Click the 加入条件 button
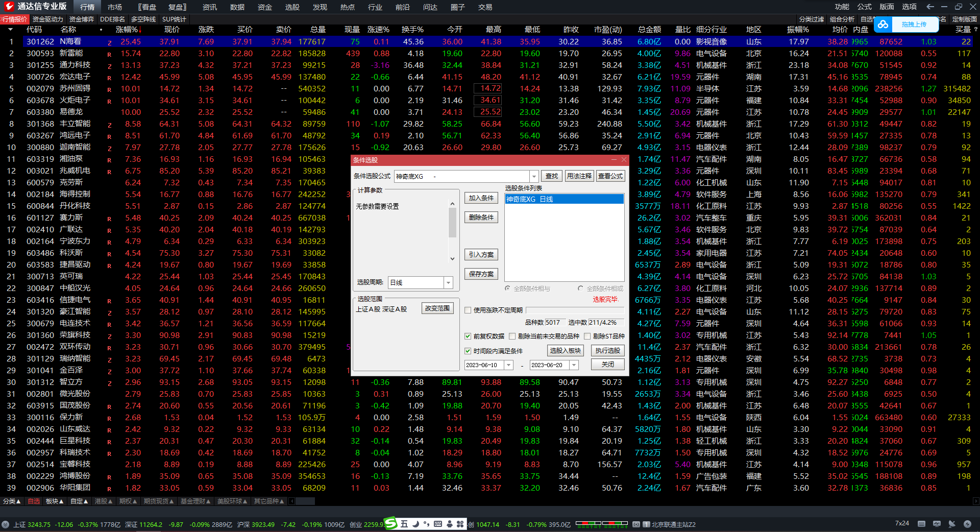Viewport: 980px width, 532px height. 481,198
